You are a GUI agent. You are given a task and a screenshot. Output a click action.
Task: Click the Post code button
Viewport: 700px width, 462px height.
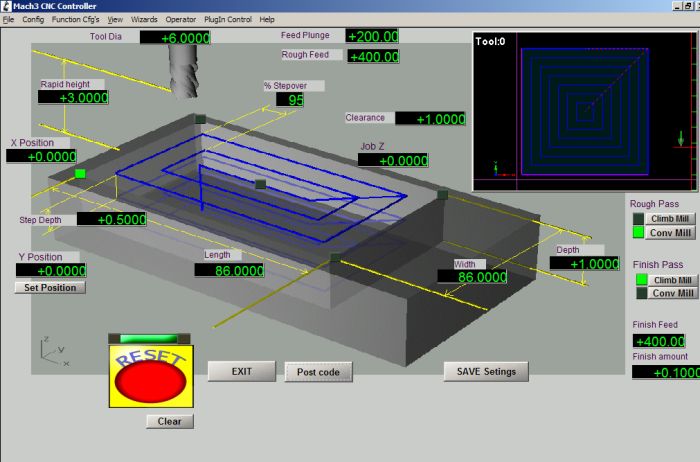(x=318, y=372)
